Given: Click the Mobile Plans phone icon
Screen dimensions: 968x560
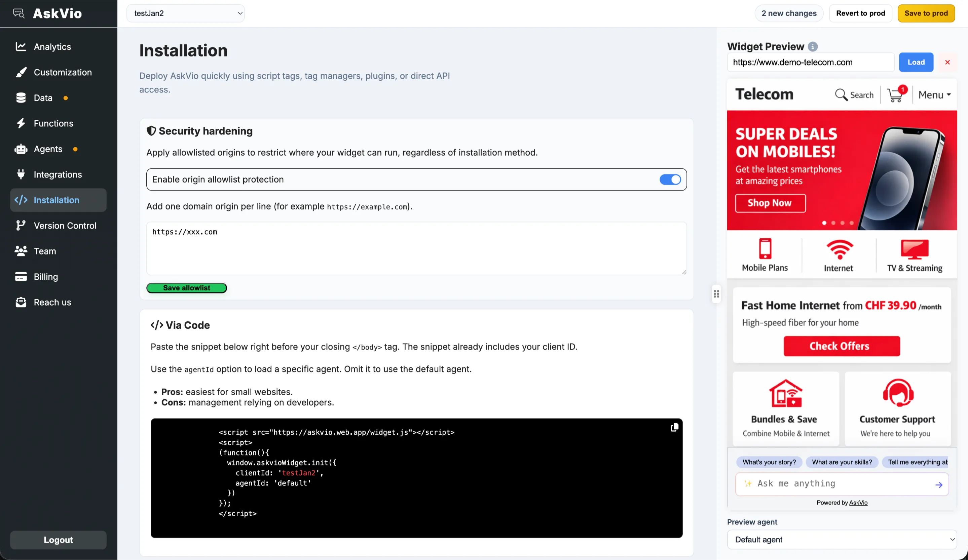Looking at the screenshot, I should [x=765, y=249].
